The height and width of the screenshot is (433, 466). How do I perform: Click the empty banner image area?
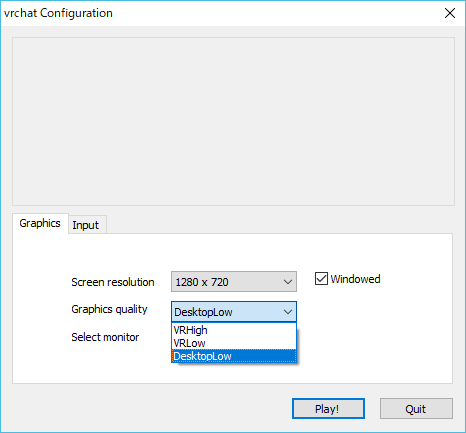233,121
